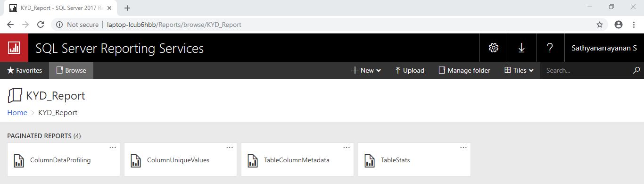644x184 pixels.
Task: Expand the Tiles view dropdown
Action: point(519,70)
